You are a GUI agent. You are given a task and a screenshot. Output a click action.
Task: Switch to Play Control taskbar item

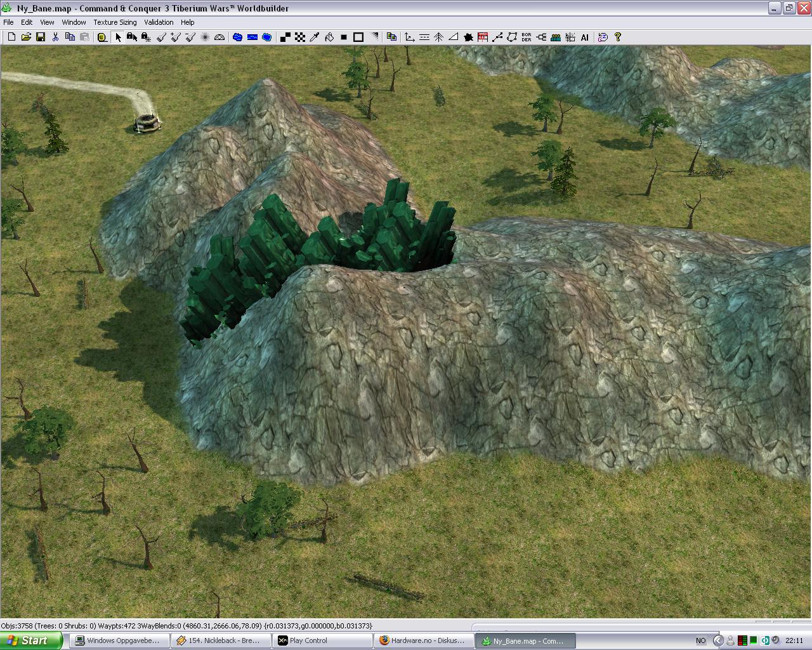pyautogui.click(x=322, y=640)
